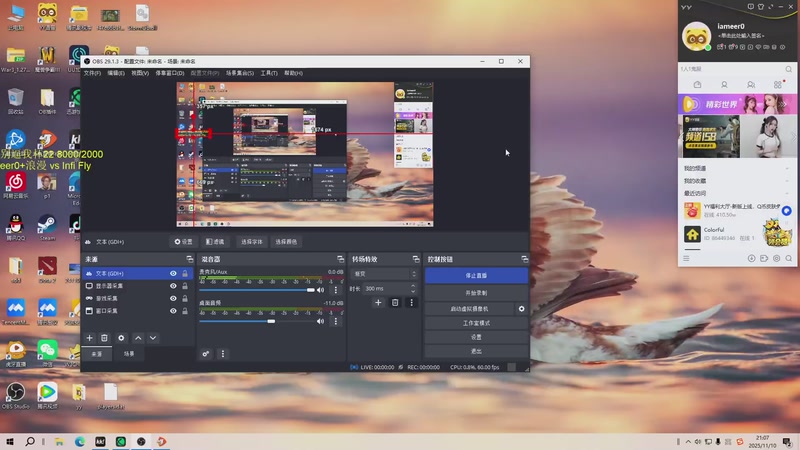
Task: Open the Help(H) menu in OBS
Action: coord(293,73)
